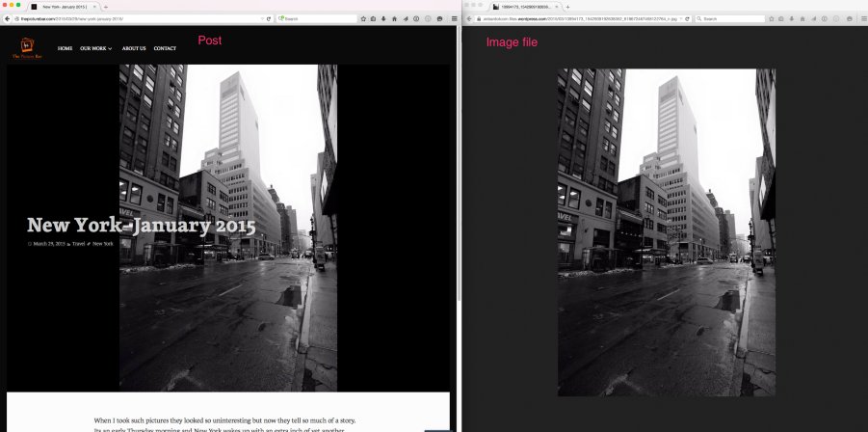
Task: Open the About Us menu item
Action: (x=134, y=48)
